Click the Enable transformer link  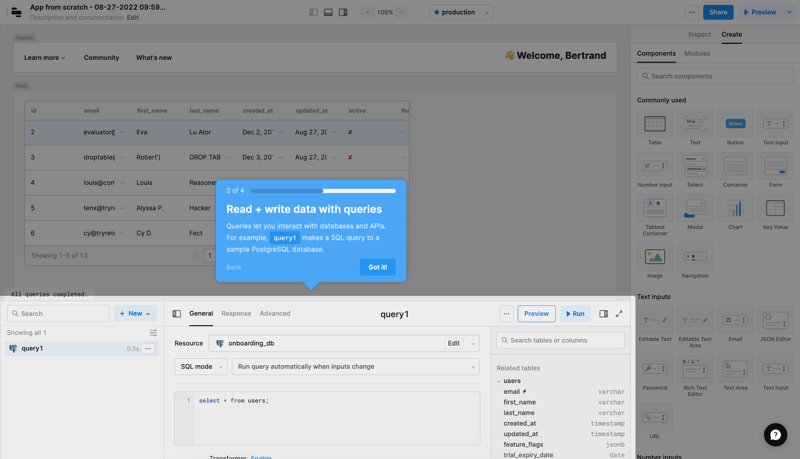pos(261,457)
